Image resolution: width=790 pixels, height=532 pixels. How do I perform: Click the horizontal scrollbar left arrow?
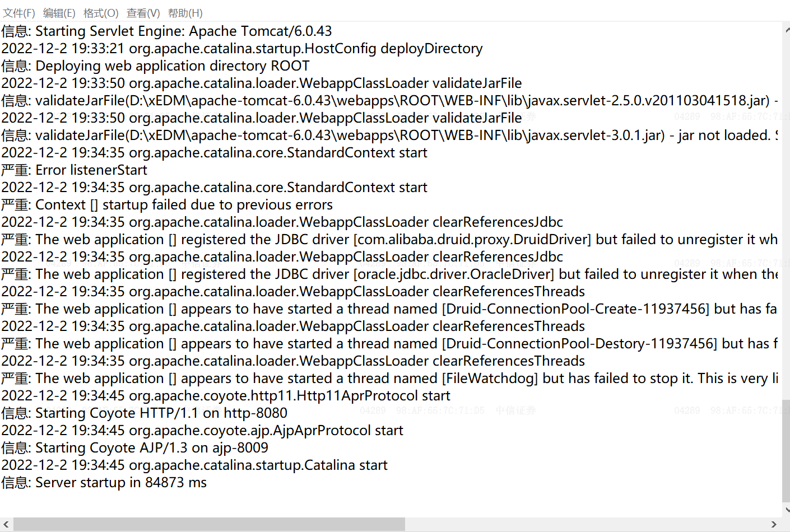point(6,525)
